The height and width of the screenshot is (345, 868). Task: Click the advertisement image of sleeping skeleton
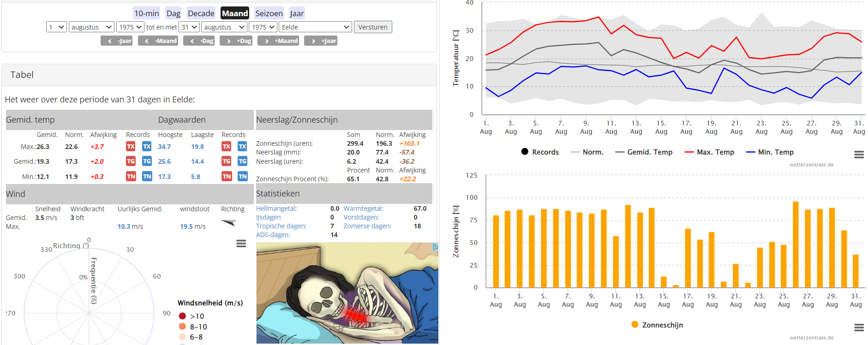tap(347, 293)
